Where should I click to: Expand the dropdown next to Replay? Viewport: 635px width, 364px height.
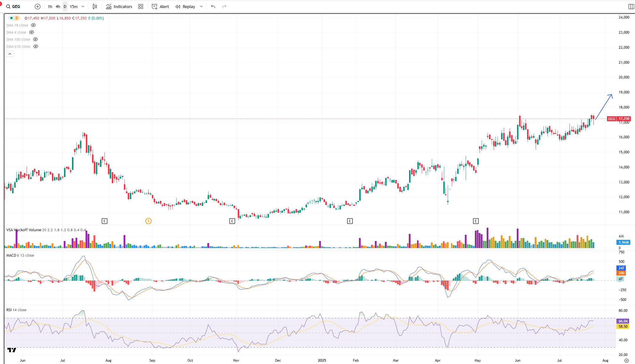[x=201, y=6]
